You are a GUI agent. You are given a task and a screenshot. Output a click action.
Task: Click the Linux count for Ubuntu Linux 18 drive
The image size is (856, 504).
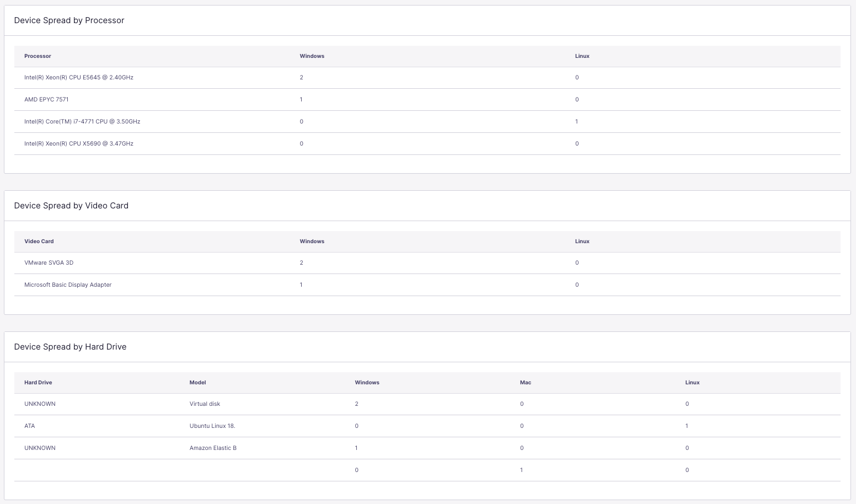coord(687,426)
